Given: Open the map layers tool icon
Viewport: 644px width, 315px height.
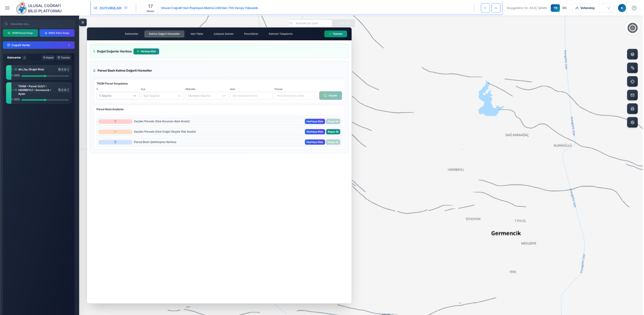Looking at the screenshot, I should pyautogui.click(x=632, y=54).
